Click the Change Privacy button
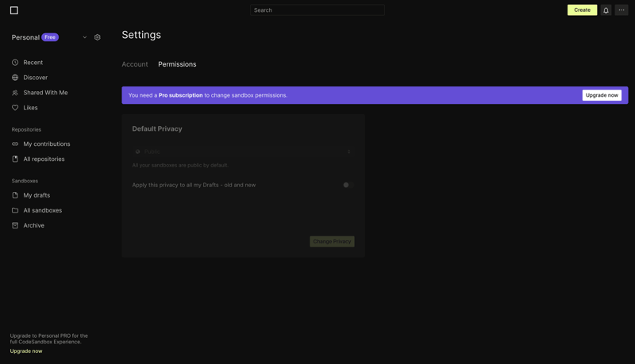Viewport: 635px width, 364px height. pos(332,241)
